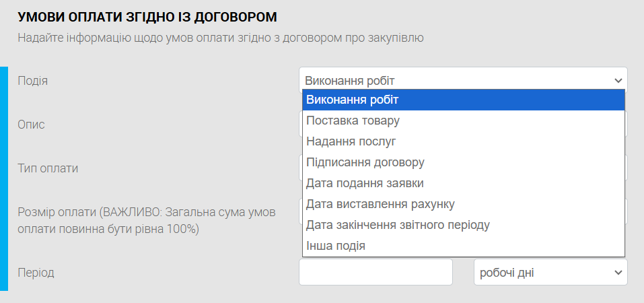Click the "Опис" field label
The height and width of the screenshot is (303, 644).
[x=31, y=125]
